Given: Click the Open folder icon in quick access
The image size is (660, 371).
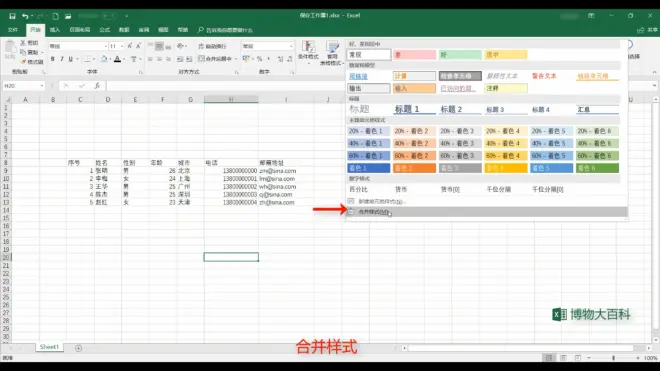Looking at the screenshot, I should [68, 16].
